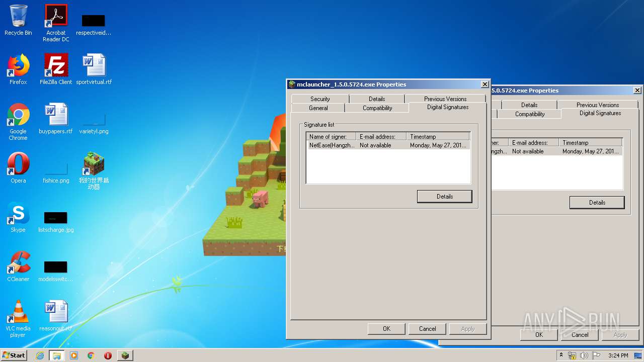
Task: Open Firefox desktop shortcut
Action: [x=18, y=69]
